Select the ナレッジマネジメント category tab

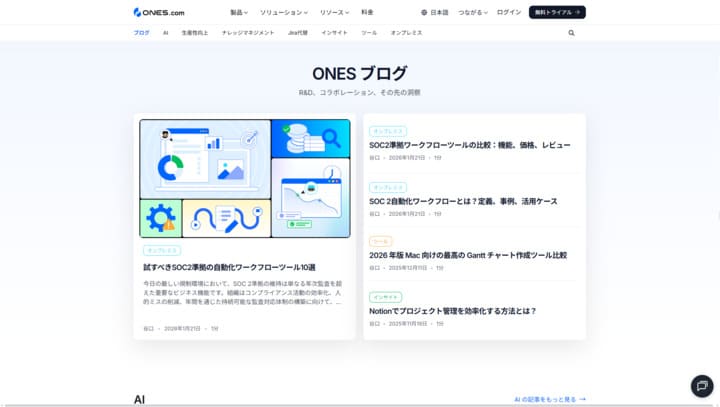click(x=248, y=33)
